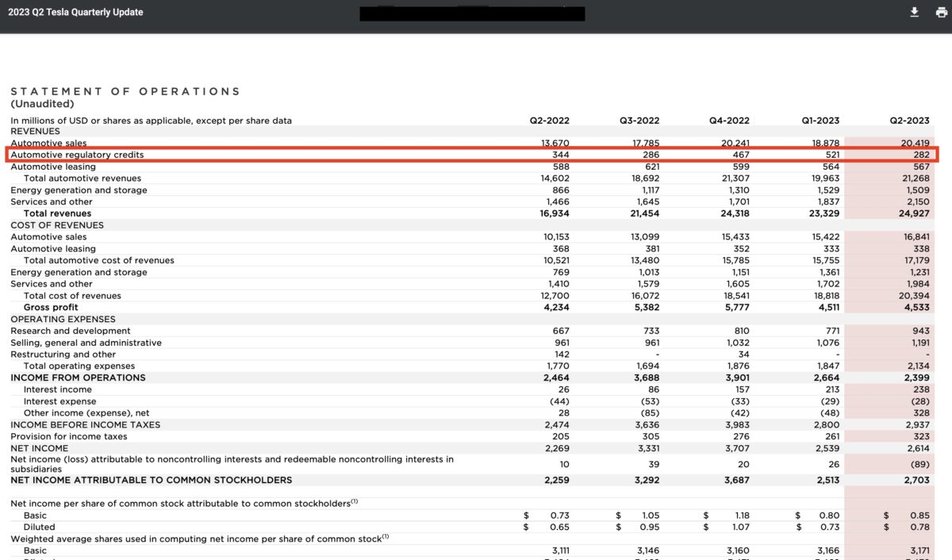Select the Q4-2022 column header
This screenshot has width=952, height=560.
[x=729, y=121]
